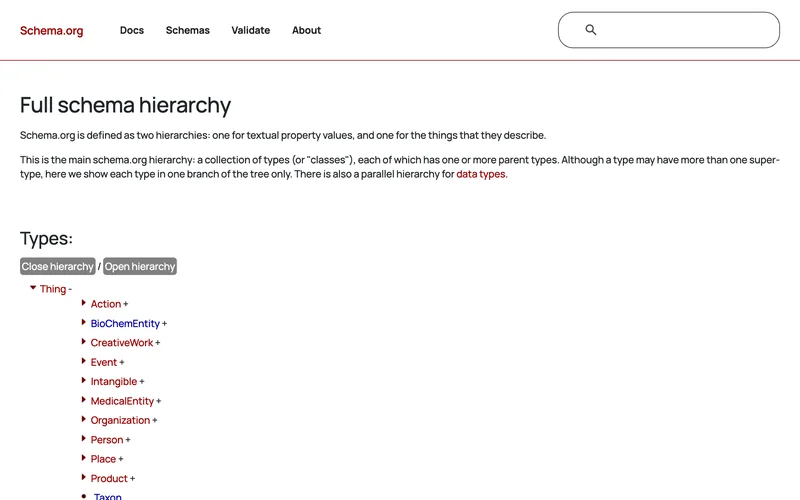Open the Thing type link
The image size is (800, 500).
(x=53, y=289)
